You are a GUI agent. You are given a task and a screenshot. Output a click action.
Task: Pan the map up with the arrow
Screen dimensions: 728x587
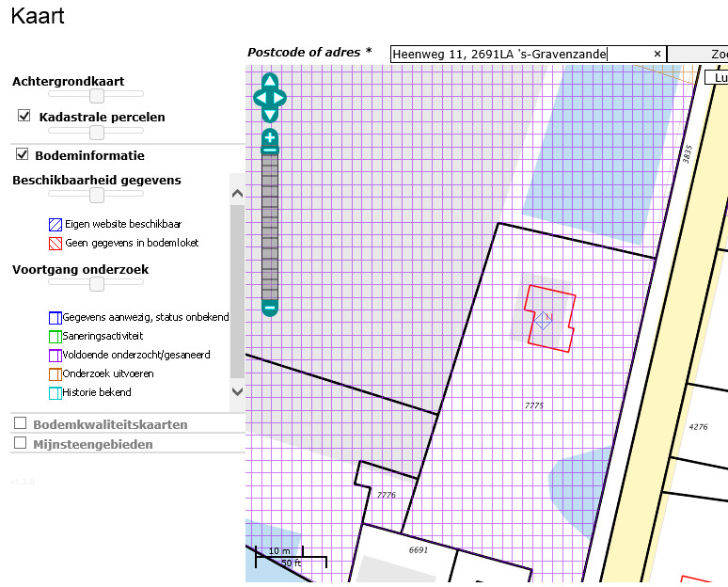click(x=270, y=81)
